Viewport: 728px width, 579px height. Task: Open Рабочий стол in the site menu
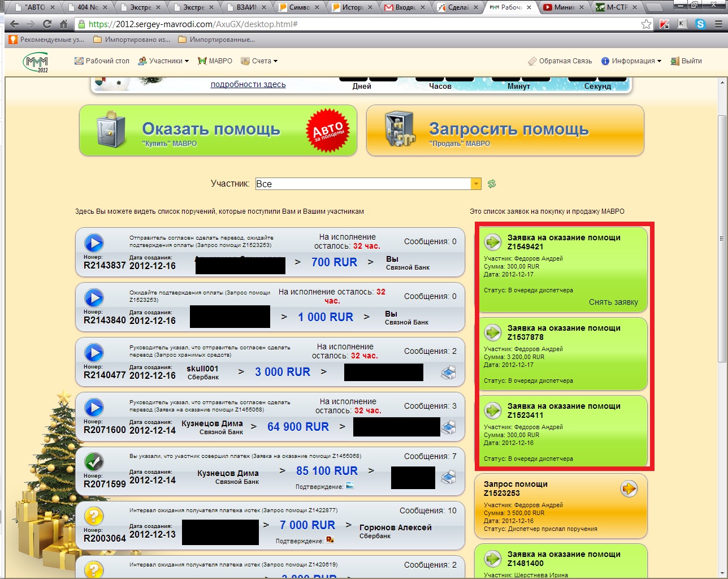point(102,61)
